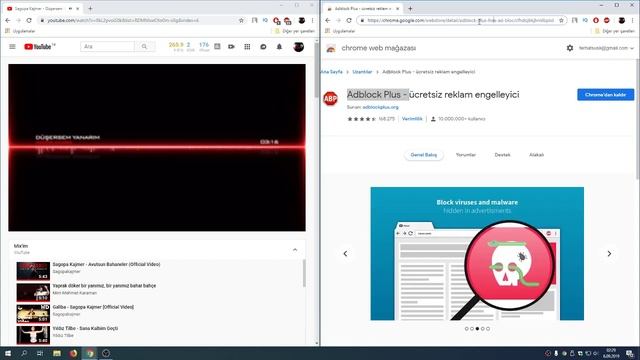Click the ABP extension logo
This screenshot has height=360, width=640.
tap(330, 98)
